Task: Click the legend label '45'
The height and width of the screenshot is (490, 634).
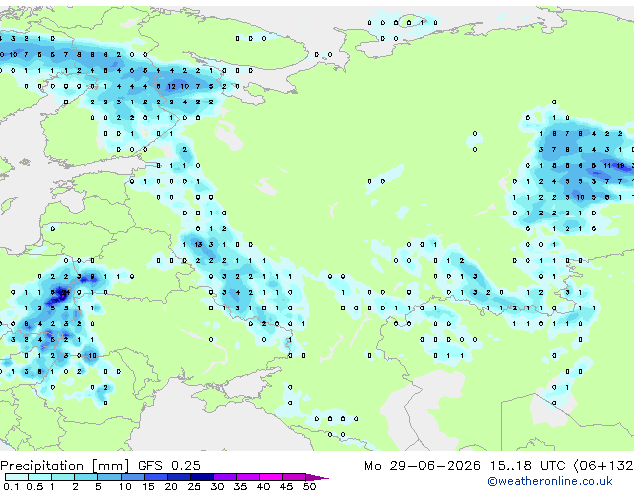Action: point(286,486)
